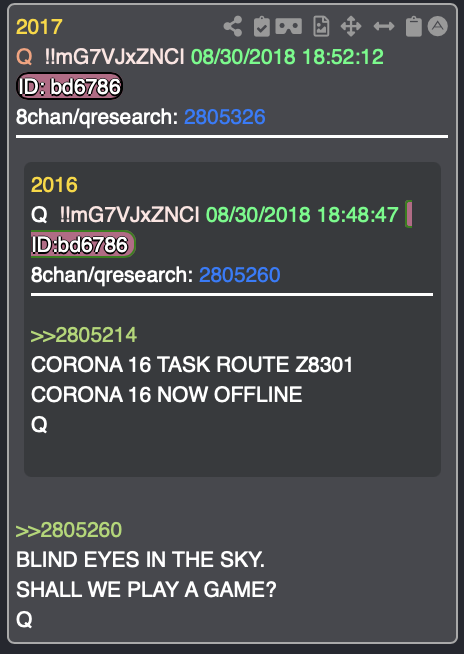This screenshot has width=464, height=654.
Task: Open the VR goggles view icon
Action: tap(289, 27)
